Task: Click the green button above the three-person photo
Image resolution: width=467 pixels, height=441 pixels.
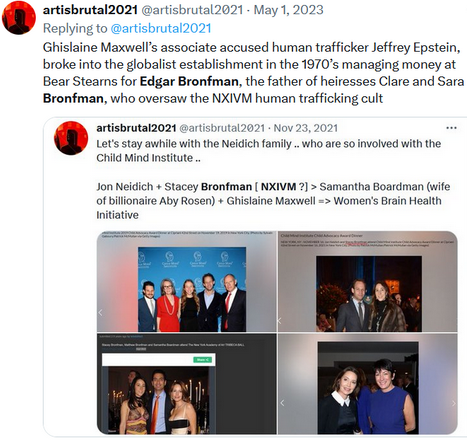Action: point(202,360)
